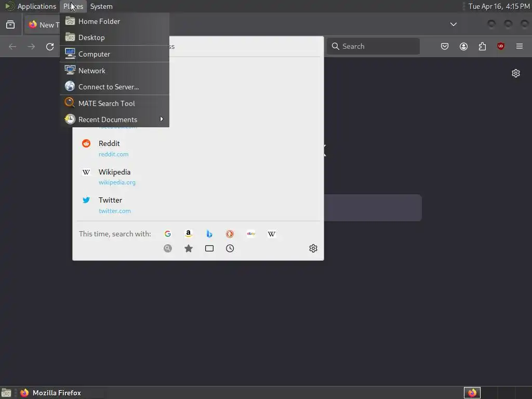The image size is (532, 399).
Task: Select the Wikipedia suggestion
Action: (198, 177)
